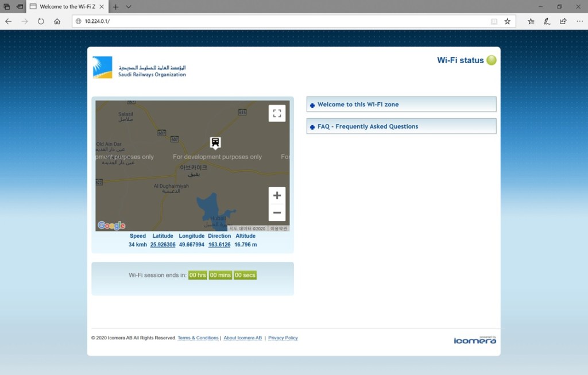This screenshot has width=588, height=375.
Task: Open the tab list dropdown chevron
Action: [129, 7]
